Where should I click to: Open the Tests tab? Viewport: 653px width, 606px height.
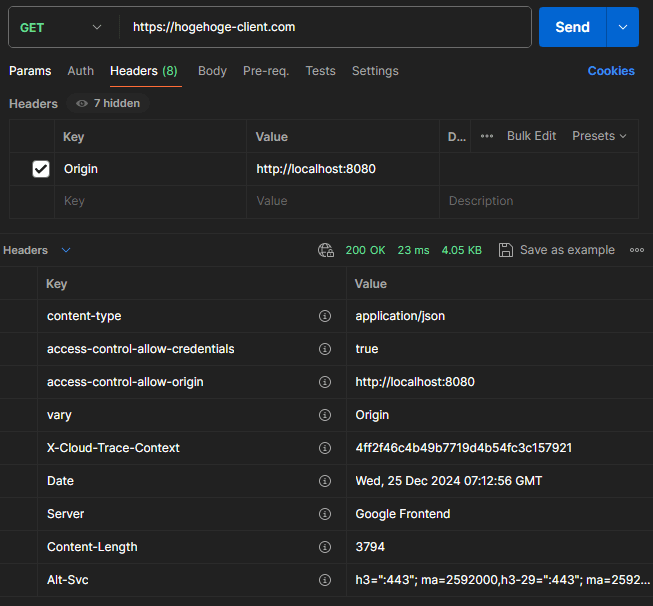point(321,71)
